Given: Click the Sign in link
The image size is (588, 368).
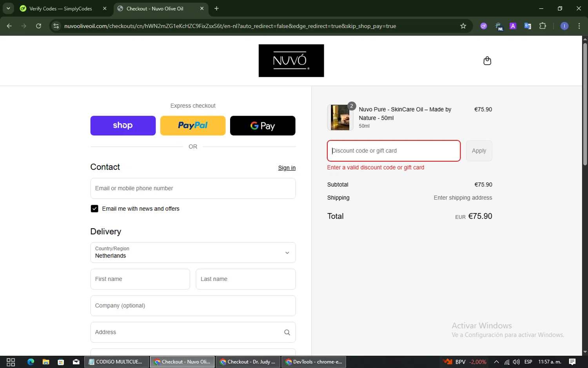Looking at the screenshot, I should click(287, 168).
